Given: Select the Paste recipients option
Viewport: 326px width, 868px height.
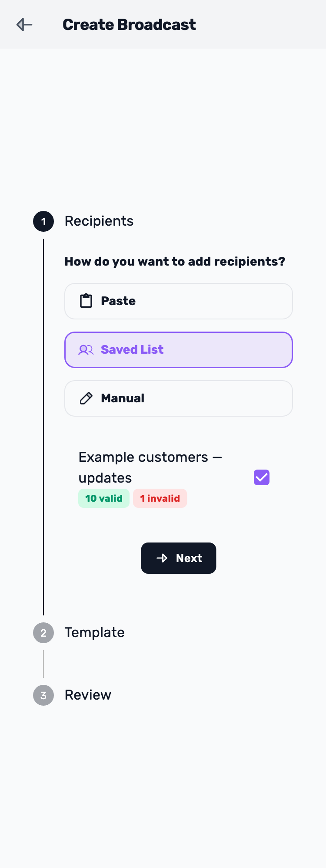Looking at the screenshot, I should [x=179, y=301].
